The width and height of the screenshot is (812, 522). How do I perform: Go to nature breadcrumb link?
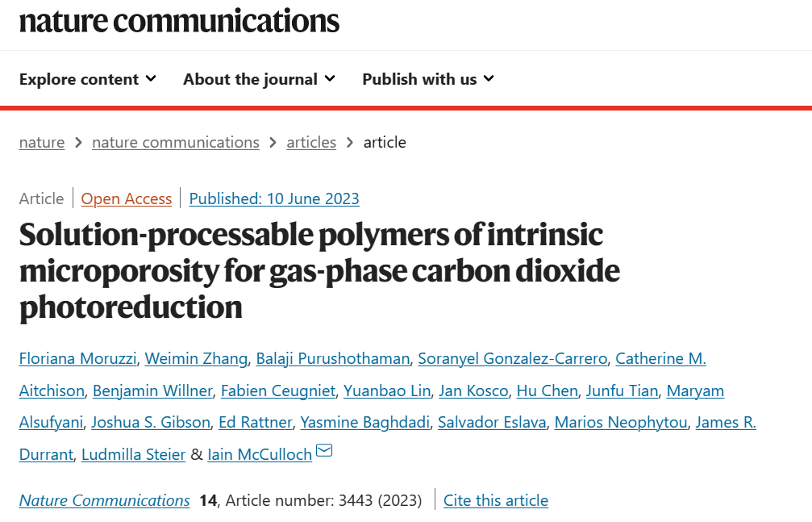pos(42,142)
